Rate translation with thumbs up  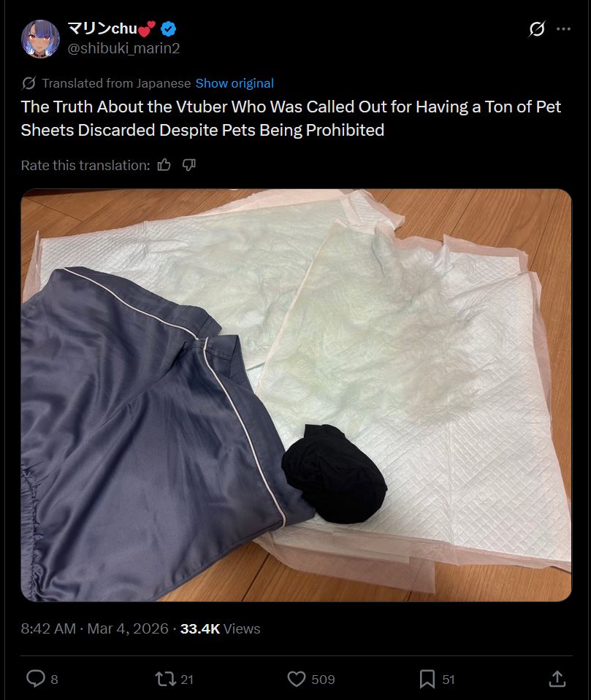(x=164, y=165)
